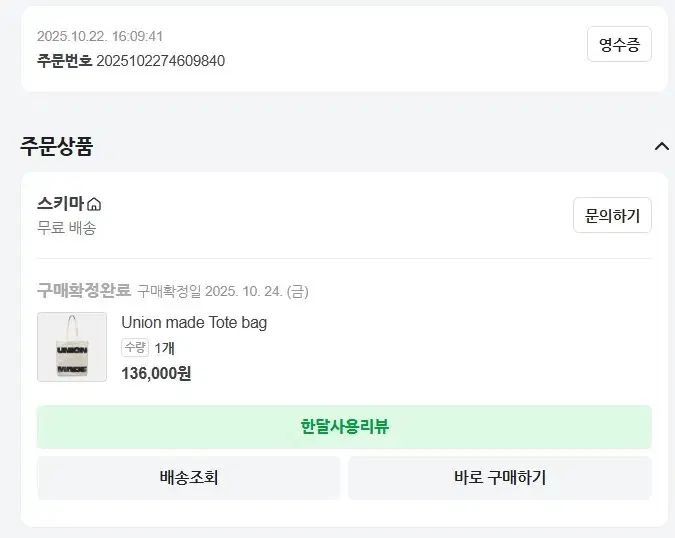Track delivery with 배송조회

tap(189, 478)
